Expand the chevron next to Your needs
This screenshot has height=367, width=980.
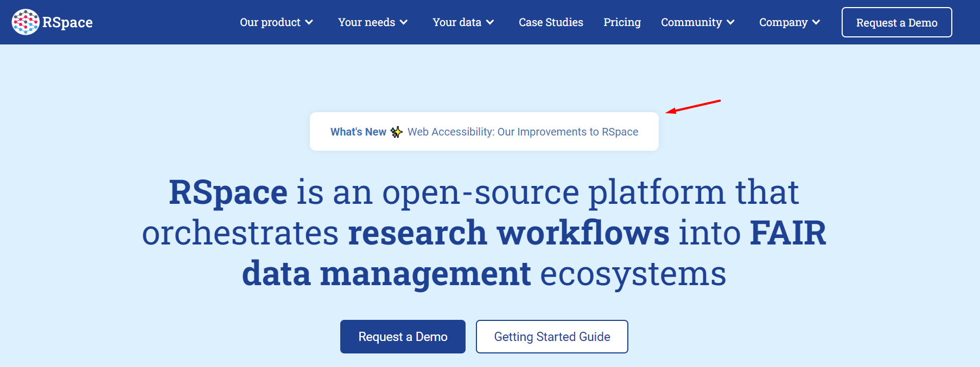click(x=404, y=22)
